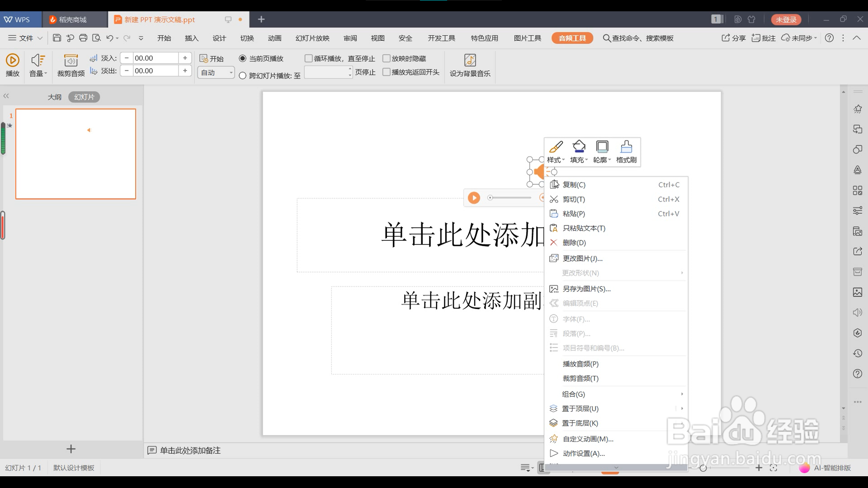Click the Save icon in quick toolbar
This screenshot has height=488, width=868.
click(x=57, y=38)
